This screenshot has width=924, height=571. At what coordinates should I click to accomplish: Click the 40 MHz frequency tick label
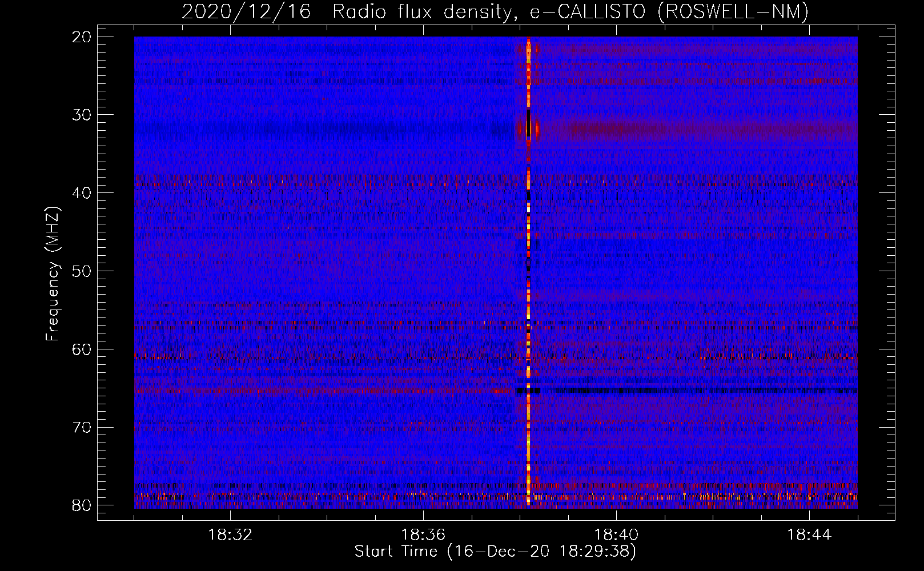pyautogui.click(x=82, y=193)
